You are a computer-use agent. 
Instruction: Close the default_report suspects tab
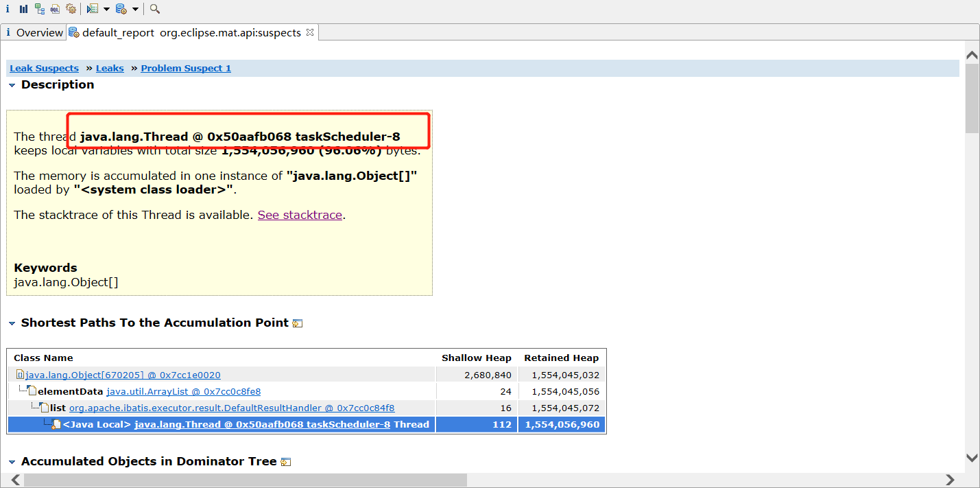pyautogui.click(x=309, y=32)
